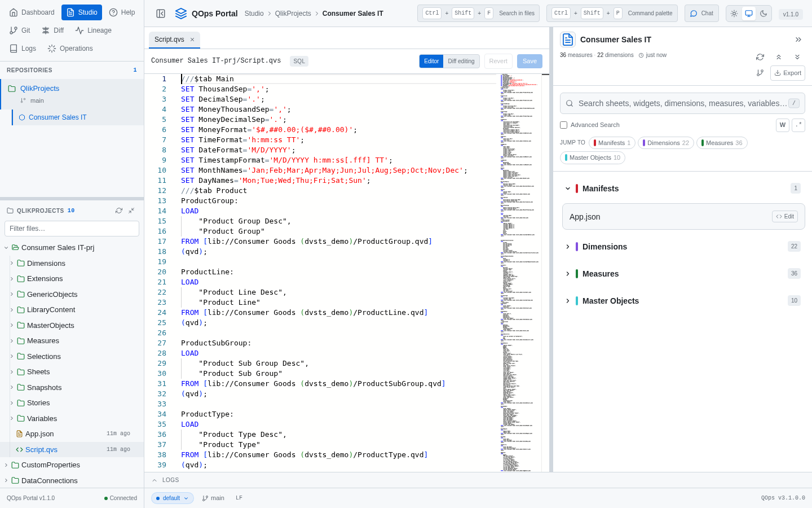The width and height of the screenshot is (812, 508).
Task: Edit the App.json manifest
Action: (785, 217)
